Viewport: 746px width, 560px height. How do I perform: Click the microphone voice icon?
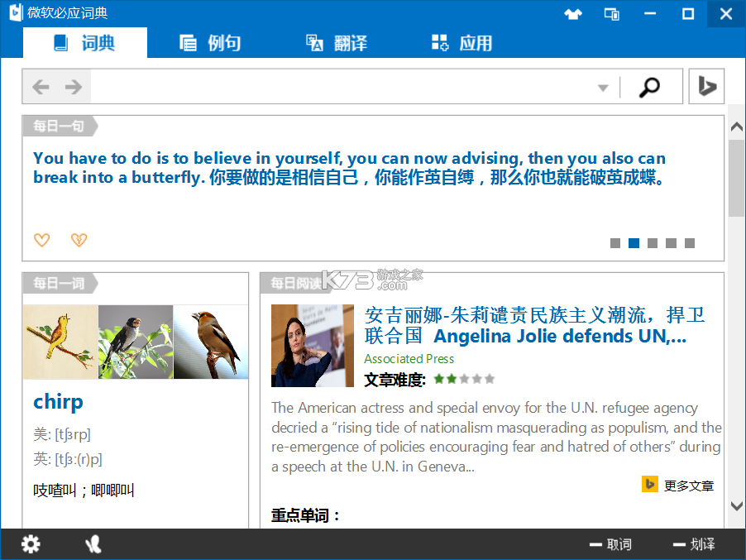pos(93,543)
